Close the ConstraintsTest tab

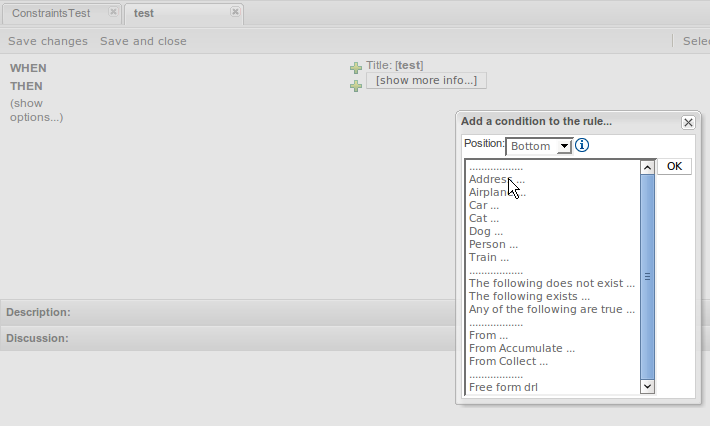tap(113, 12)
